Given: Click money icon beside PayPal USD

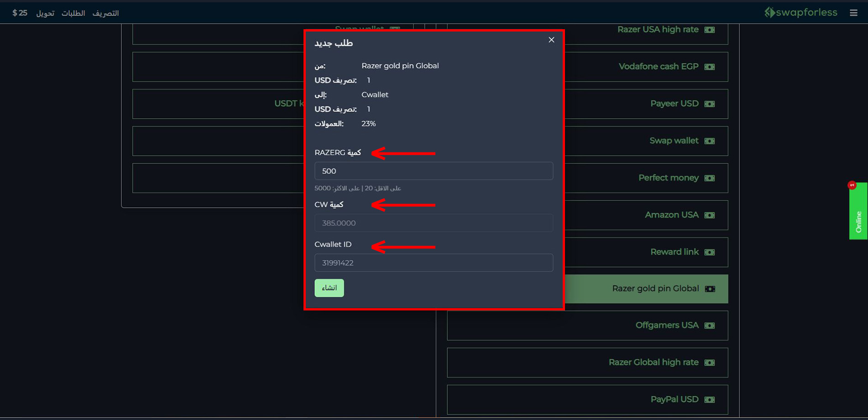Looking at the screenshot, I should [x=710, y=399].
